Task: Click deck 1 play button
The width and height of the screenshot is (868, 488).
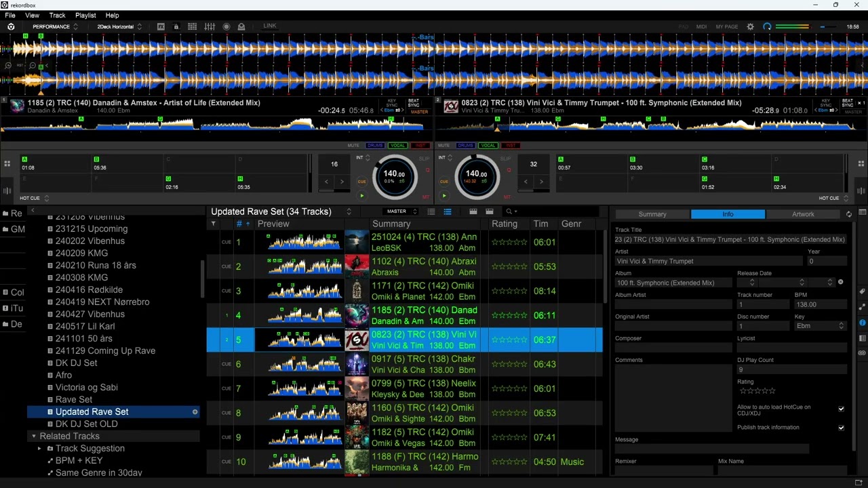Action: [x=361, y=196]
